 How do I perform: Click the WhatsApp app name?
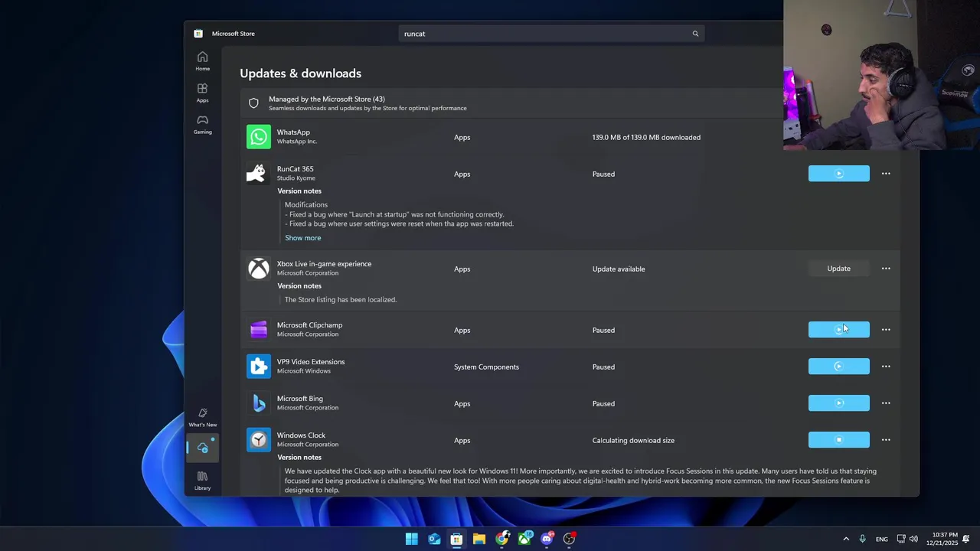click(x=293, y=132)
